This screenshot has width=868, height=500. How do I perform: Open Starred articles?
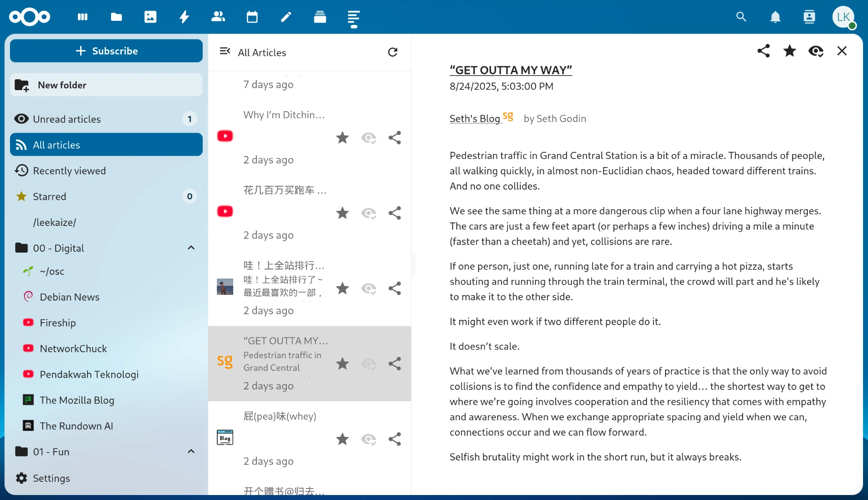106,197
